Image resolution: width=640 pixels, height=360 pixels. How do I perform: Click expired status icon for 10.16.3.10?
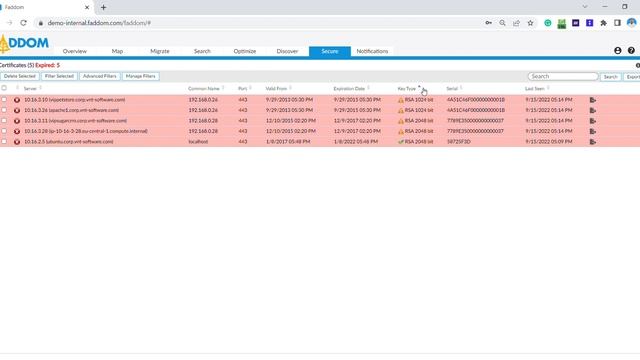pos(17,100)
